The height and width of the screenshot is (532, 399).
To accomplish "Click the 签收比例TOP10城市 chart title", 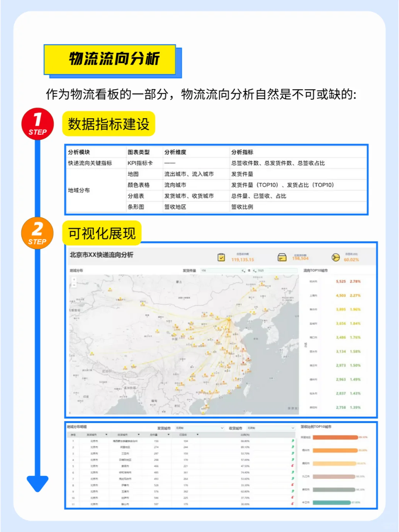I will (316, 427).
